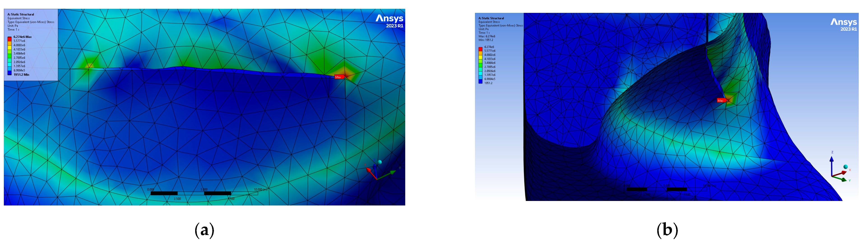The height and width of the screenshot is (242, 868).
Task: Select the dark blue legend swatch in panel (b)
Action: [x=480, y=81]
